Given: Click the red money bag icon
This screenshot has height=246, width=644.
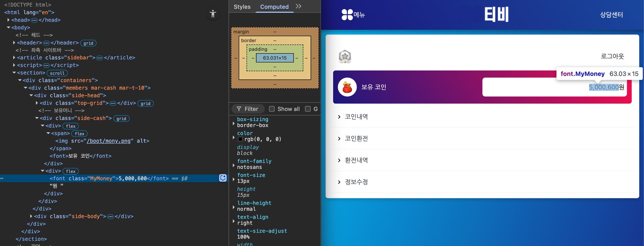Looking at the screenshot, I should (x=347, y=87).
